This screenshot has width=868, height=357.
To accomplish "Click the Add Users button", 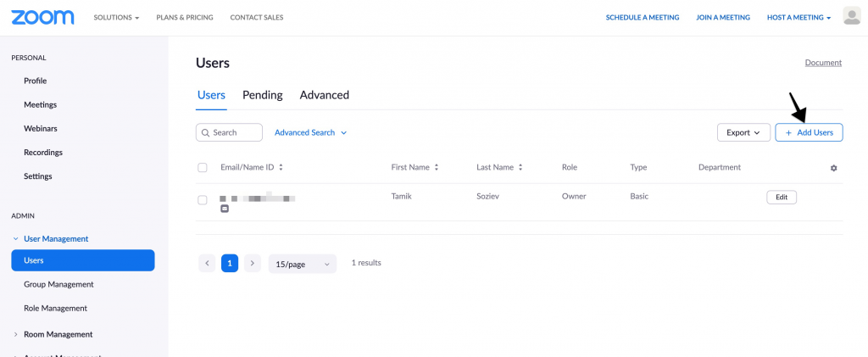I will [x=809, y=132].
